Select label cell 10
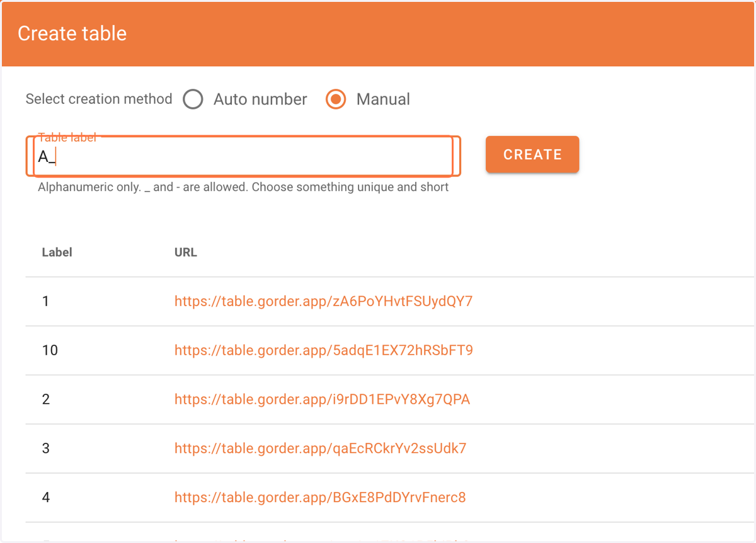 tap(50, 350)
